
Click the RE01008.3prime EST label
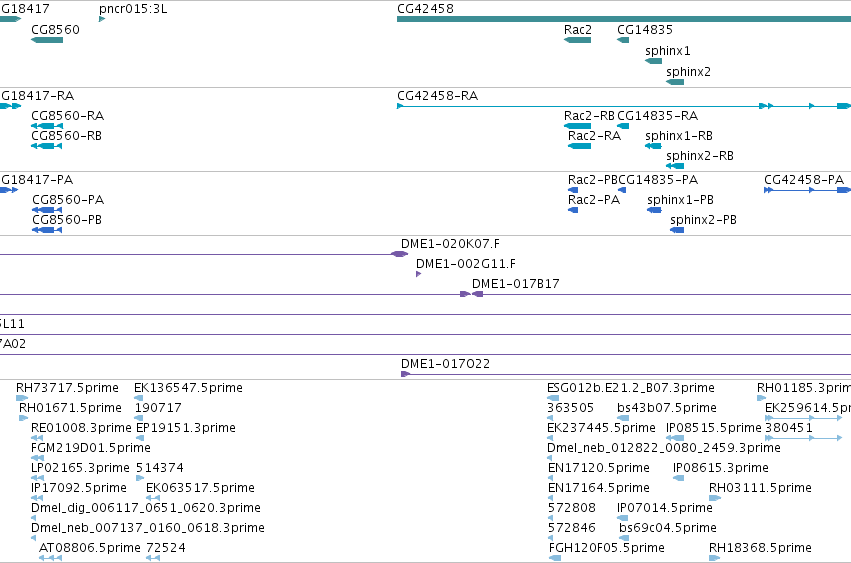pos(81,428)
